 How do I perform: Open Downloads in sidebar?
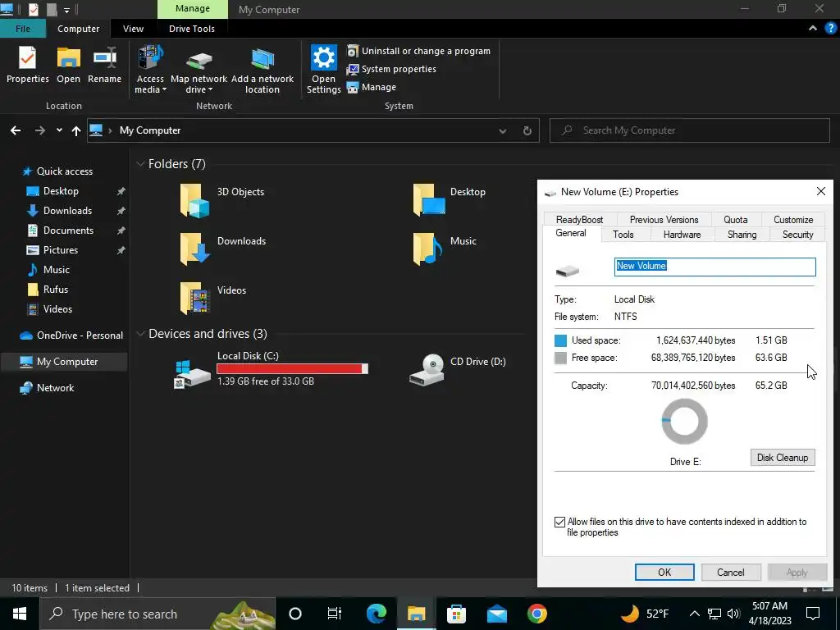pos(67,211)
